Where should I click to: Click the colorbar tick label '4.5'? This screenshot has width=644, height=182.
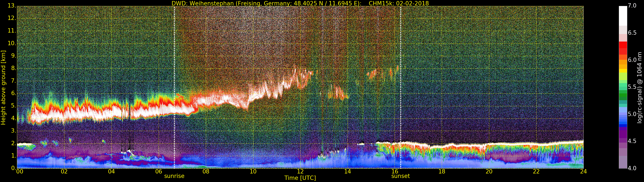coord(632,141)
